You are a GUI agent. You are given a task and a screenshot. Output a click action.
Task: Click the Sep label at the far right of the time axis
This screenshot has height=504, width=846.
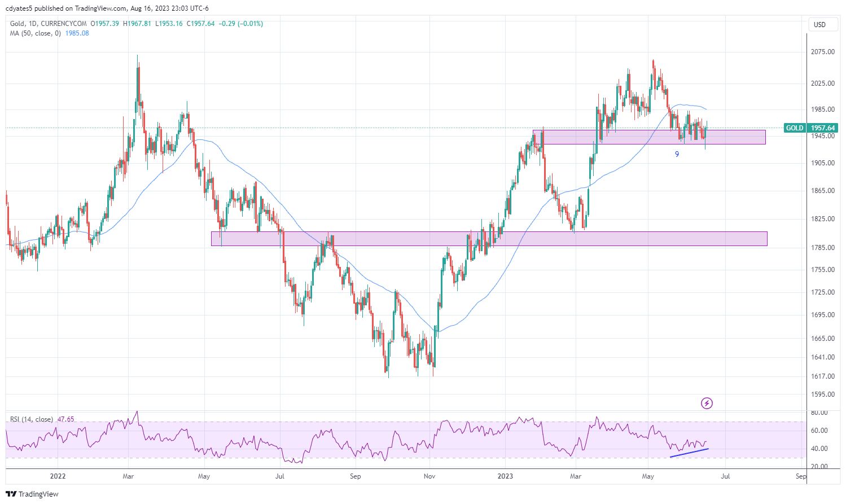tap(801, 476)
